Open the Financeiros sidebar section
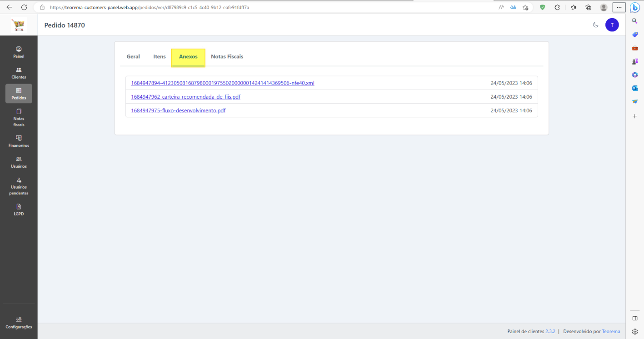Viewport: 644px width, 339px height. pos(19,141)
